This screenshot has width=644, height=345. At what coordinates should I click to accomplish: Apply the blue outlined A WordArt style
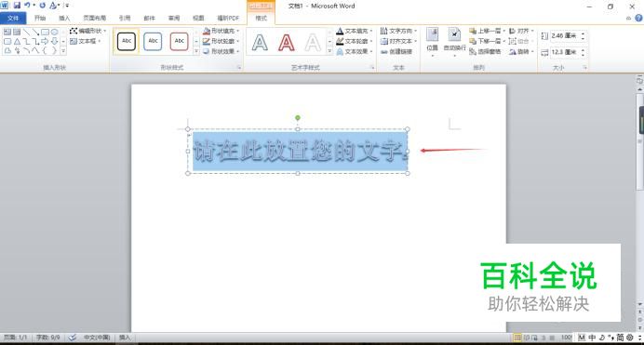260,42
